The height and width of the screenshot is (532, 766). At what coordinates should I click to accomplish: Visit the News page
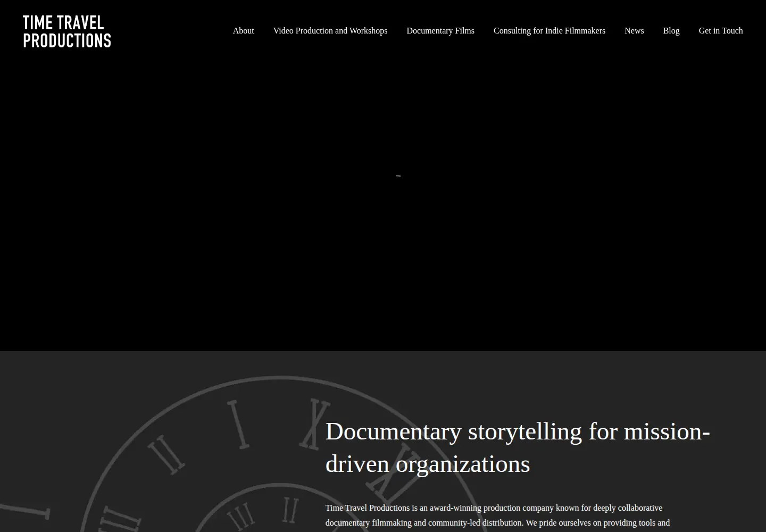tap(634, 31)
